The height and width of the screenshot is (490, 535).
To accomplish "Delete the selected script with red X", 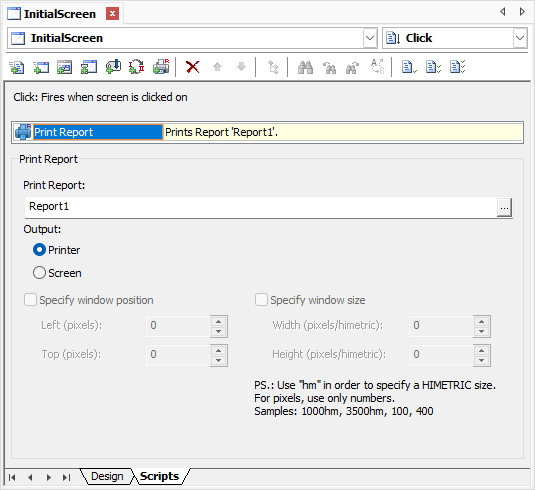I will pos(193,67).
